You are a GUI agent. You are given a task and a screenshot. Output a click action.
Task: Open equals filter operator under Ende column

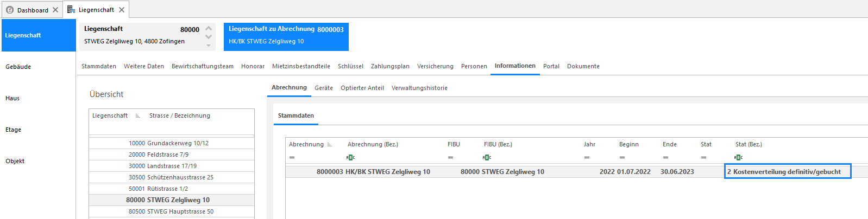tap(665, 158)
